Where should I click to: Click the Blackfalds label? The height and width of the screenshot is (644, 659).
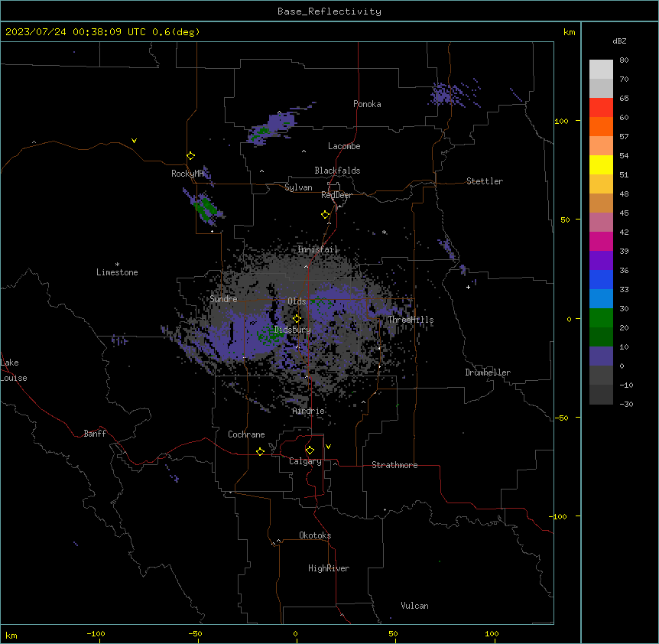coord(337,171)
